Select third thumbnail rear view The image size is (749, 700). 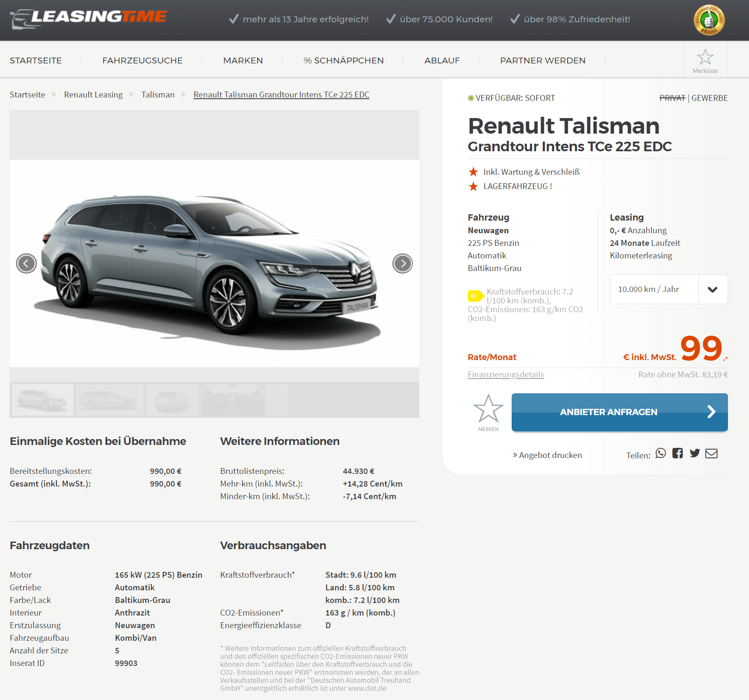coord(172,400)
